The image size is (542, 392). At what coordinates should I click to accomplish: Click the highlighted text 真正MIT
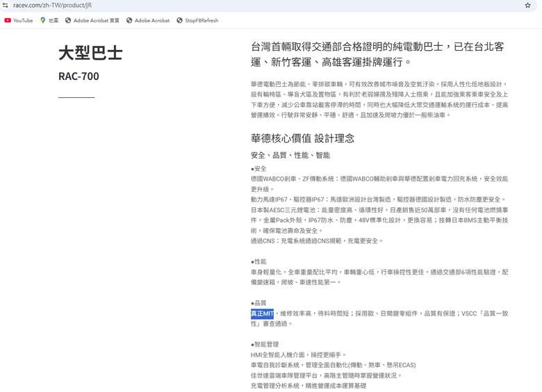pos(262,313)
